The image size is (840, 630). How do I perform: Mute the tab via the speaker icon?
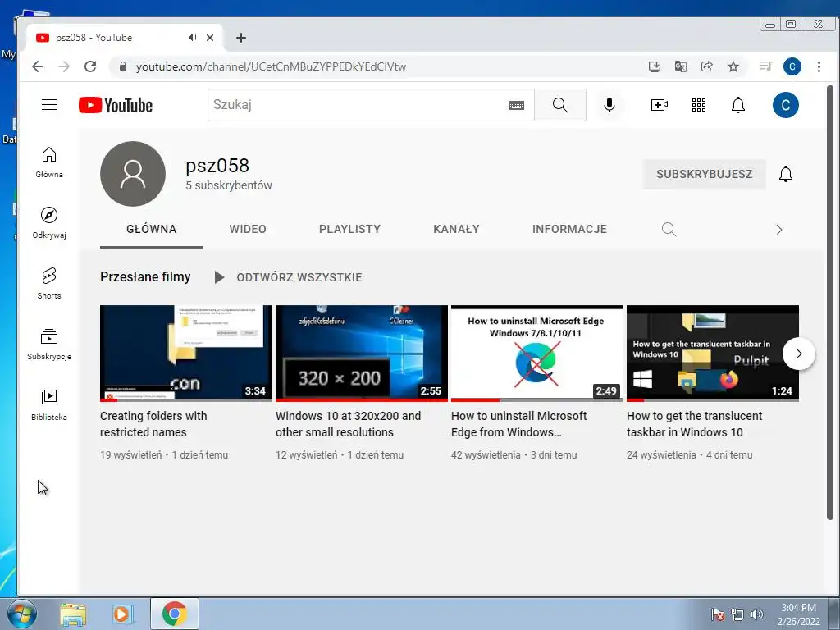tap(192, 38)
